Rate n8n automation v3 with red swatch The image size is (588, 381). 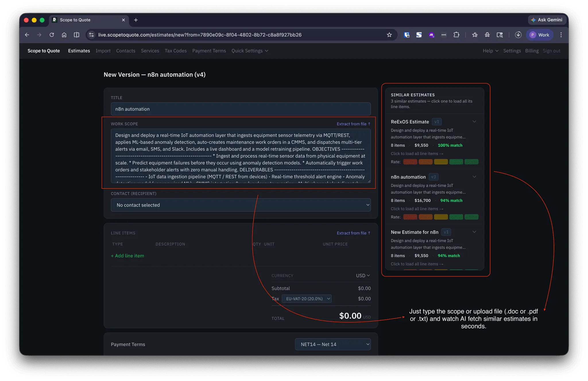tap(410, 217)
